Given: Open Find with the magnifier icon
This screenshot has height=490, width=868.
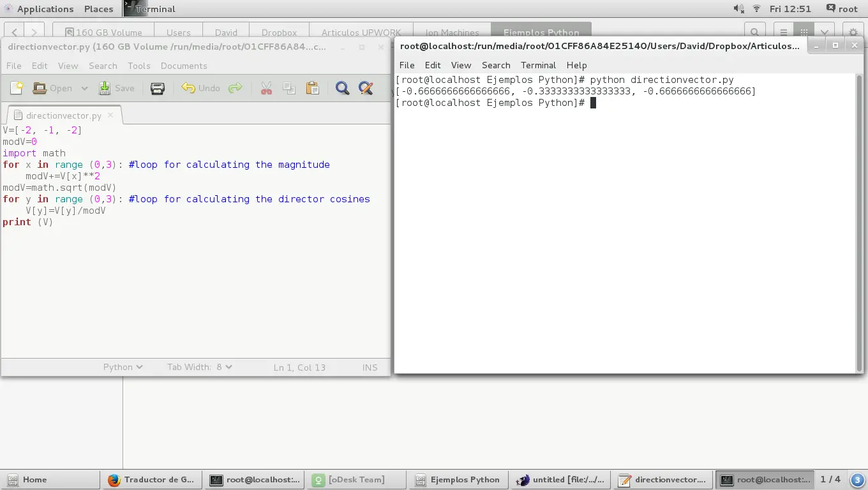Looking at the screenshot, I should pos(343,88).
